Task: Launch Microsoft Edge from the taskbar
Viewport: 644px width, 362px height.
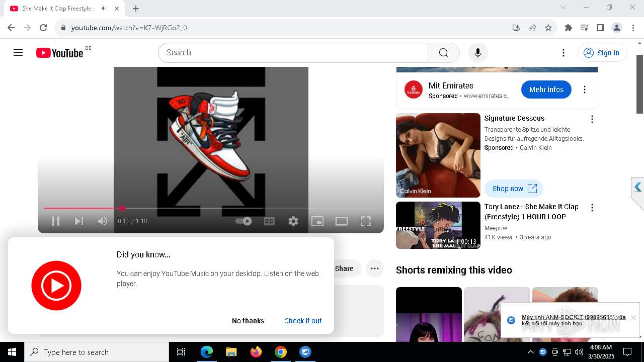Action: [207, 352]
